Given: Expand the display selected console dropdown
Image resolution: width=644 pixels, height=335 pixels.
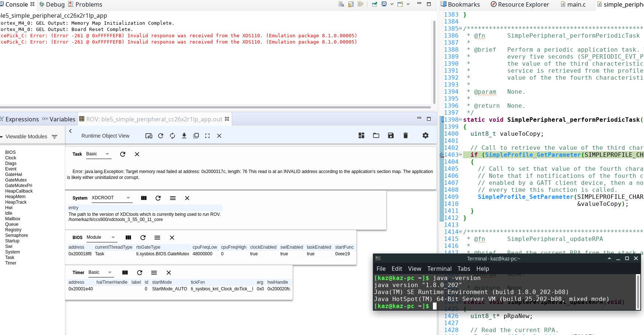Looking at the screenshot, I should point(392,4).
